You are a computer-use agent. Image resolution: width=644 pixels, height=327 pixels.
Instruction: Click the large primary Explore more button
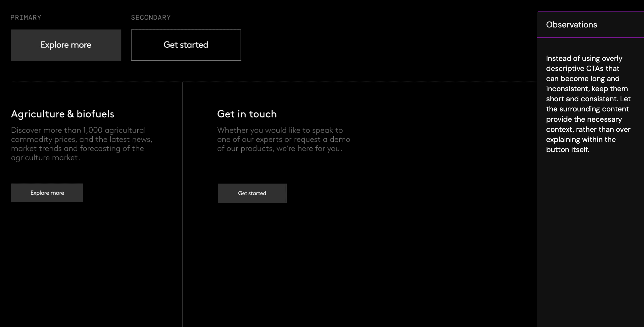tap(66, 45)
